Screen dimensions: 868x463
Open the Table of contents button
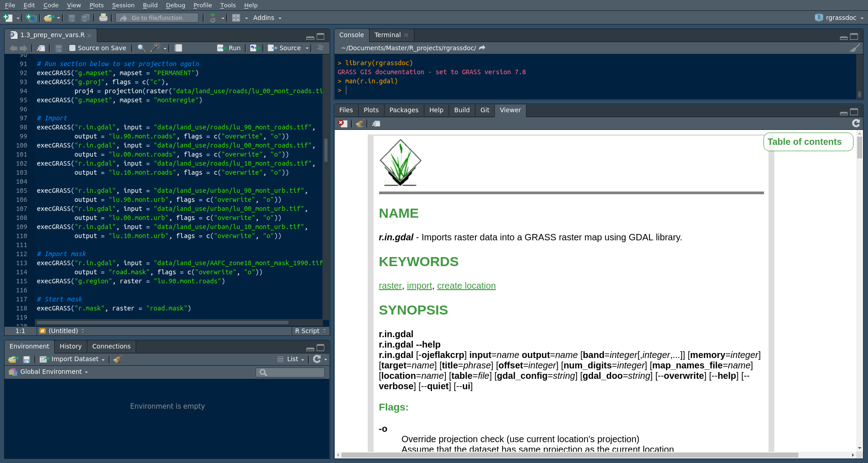tap(808, 142)
